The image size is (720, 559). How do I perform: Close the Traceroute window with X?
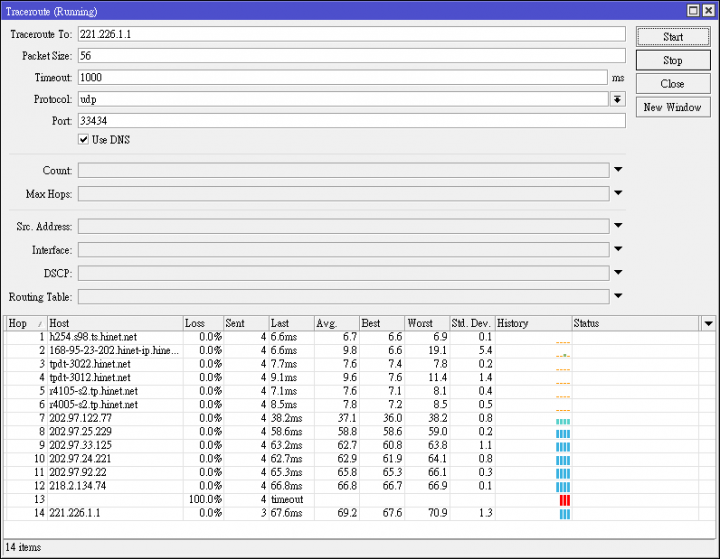(709, 11)
